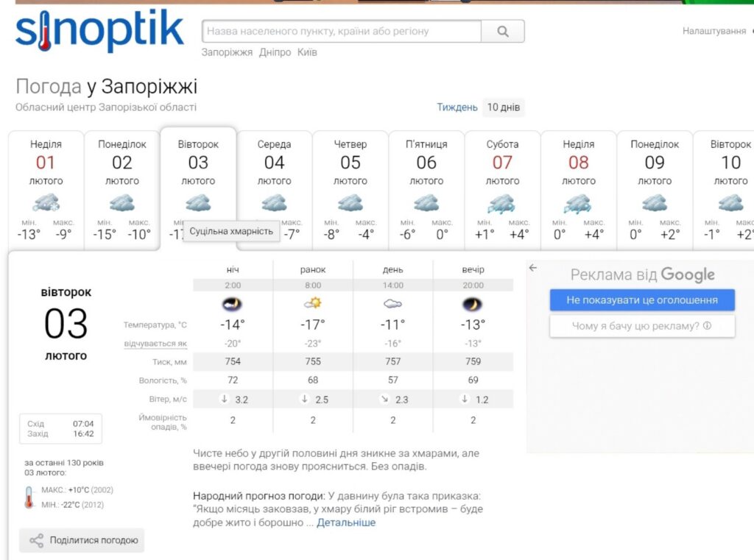Click the night 2:00 moon cloud icon

click(x=233, y=303)
